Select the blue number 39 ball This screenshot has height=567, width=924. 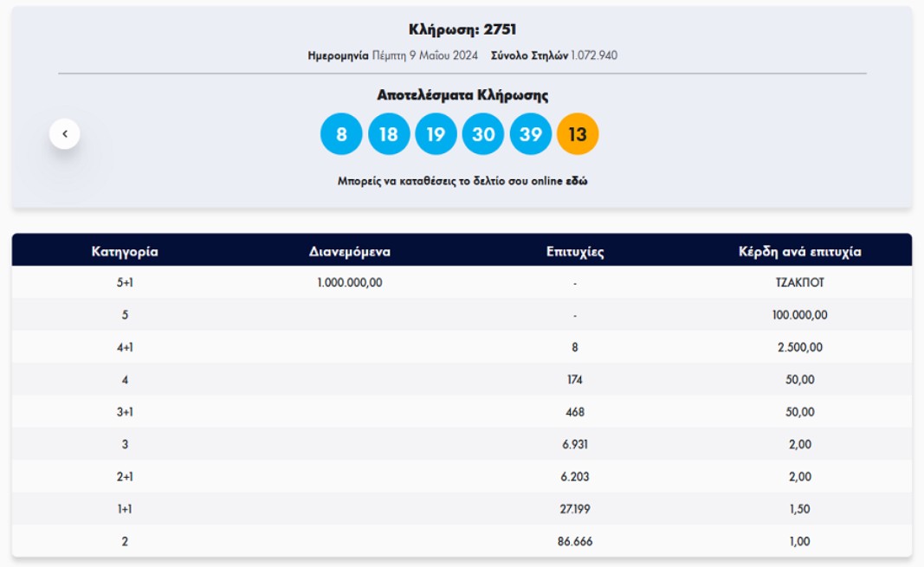tap(530, 134)
